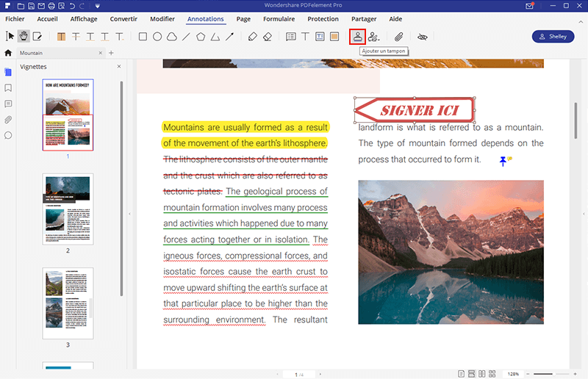Select the Rectangle shape tool

coord(143,37)
